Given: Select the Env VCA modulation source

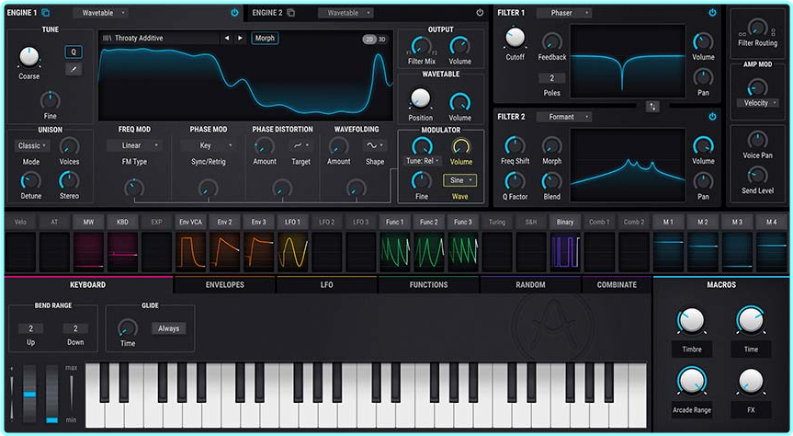Looking at the screenshot, I should [x=190, y=222].
